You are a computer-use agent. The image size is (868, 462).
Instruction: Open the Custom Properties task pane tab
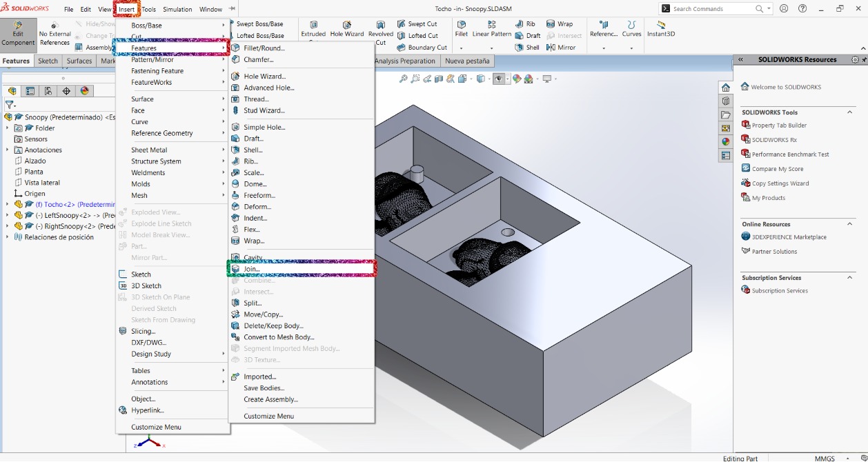[726, 156]
